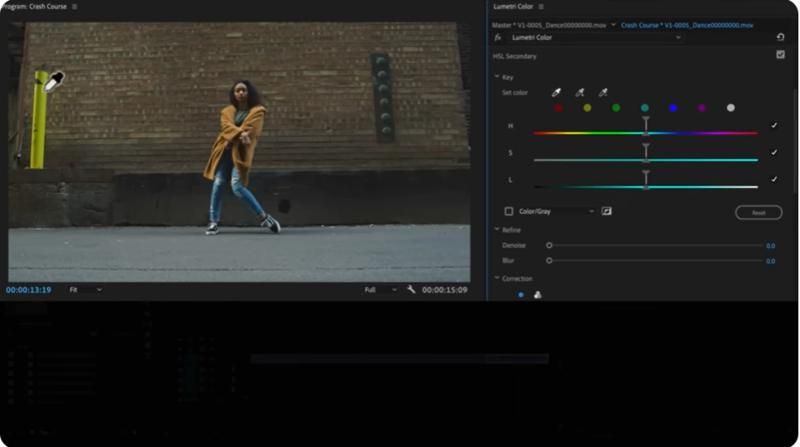
Task: Select the Set color eyedropper tool
Action: coord(557,93)
